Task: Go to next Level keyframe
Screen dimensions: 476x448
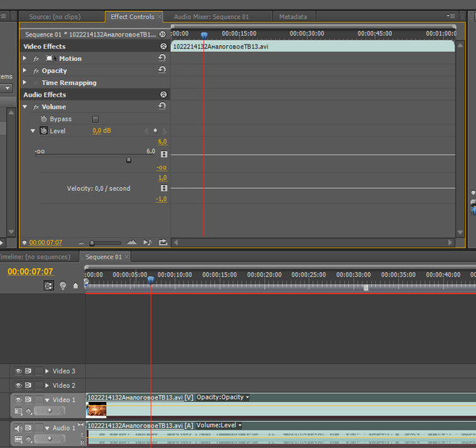Action: (x=164, y=131)
